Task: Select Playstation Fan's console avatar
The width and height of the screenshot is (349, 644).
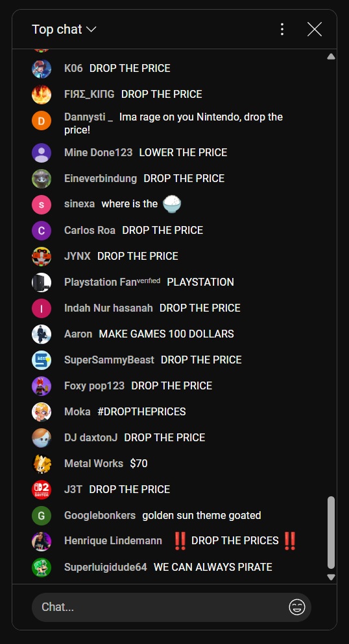Action: pos(42,282)
